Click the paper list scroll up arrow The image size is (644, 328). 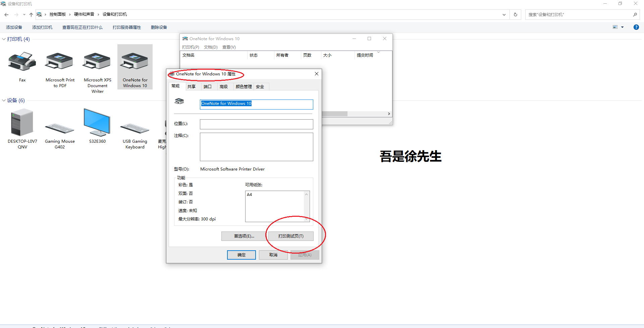click(306, 194)
